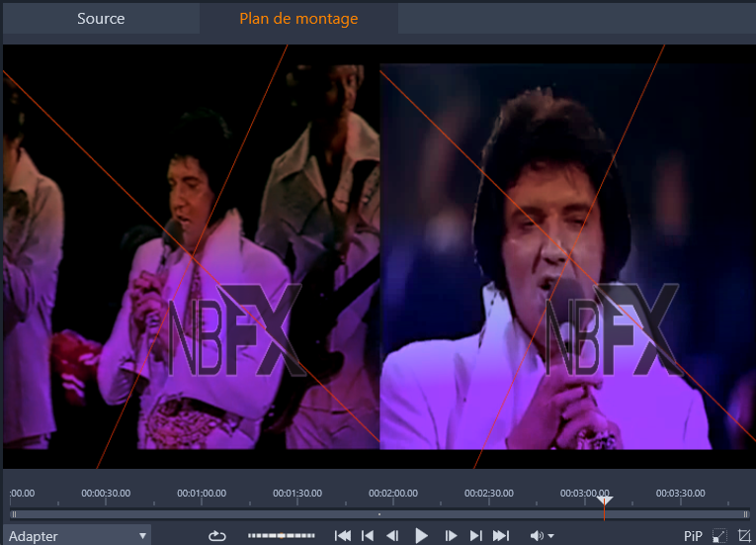Select the Plan de montage tab
The width and height of the screenshot is (756, 545).
(298, 19)
